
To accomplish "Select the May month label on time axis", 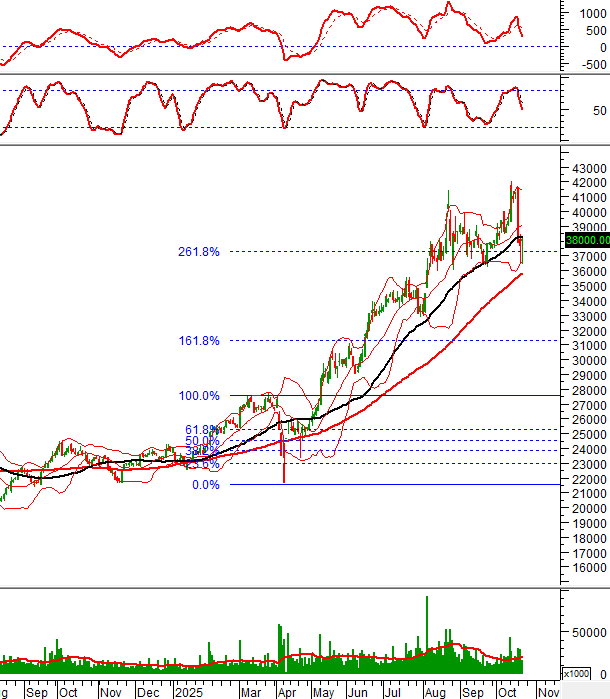I will pyautogui.click(x=325, y=691).
